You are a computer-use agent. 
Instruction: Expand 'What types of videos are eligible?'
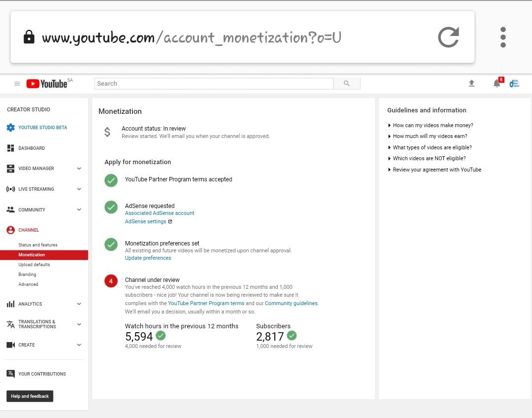click(x=430, y=147)
